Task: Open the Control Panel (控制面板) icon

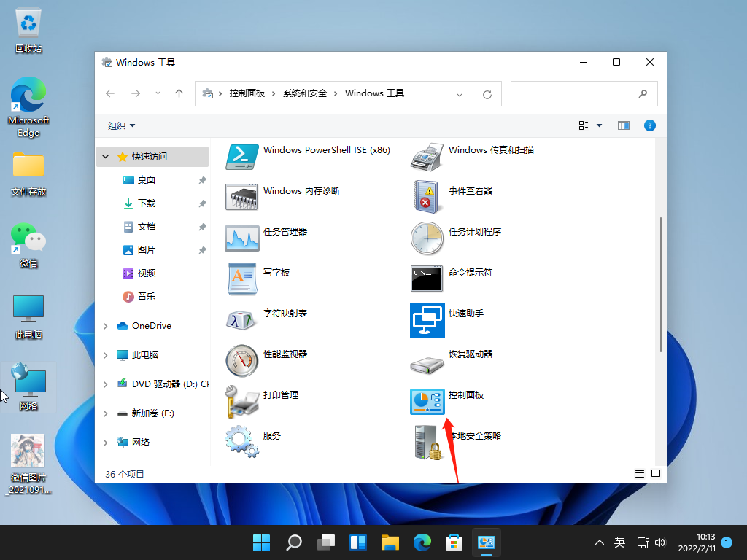Action: coord(427,402)
